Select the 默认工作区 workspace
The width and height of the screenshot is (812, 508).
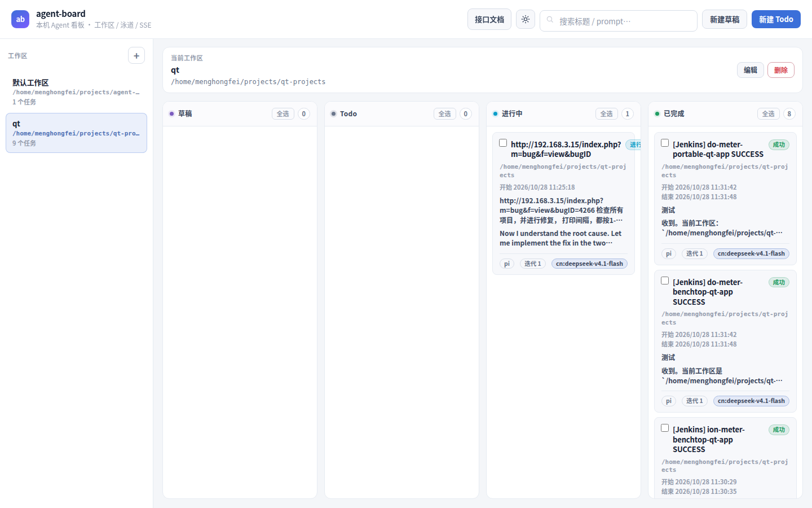76,91
